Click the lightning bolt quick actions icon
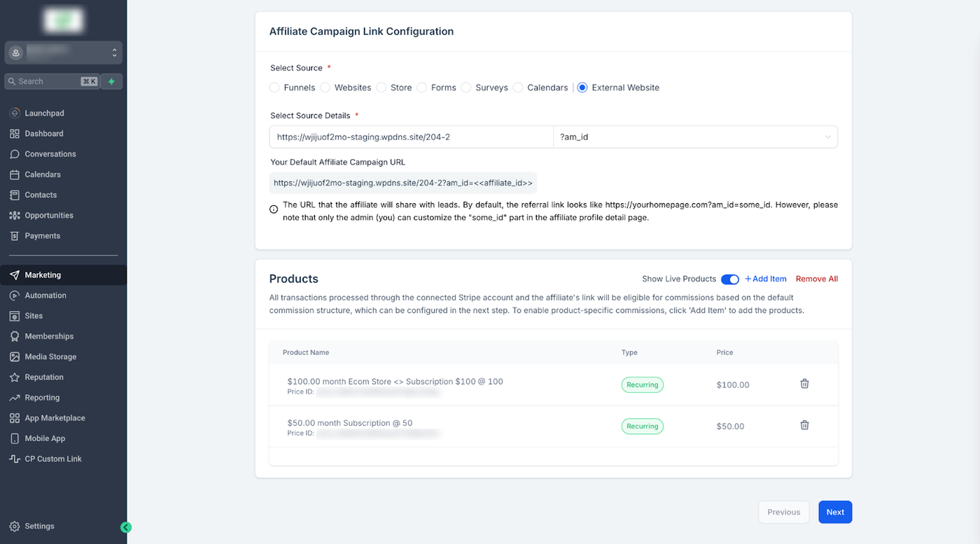Screen dimensions: 980x544 coord(111,81)
